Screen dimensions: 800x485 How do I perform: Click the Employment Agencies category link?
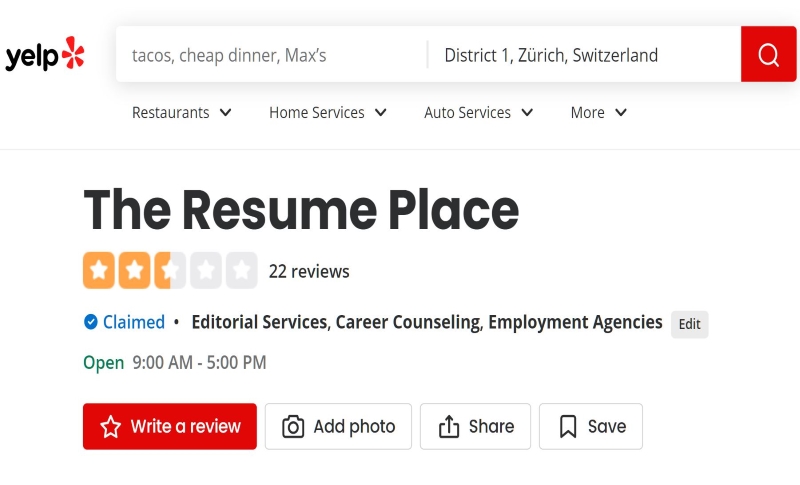(x=576, y=322)
